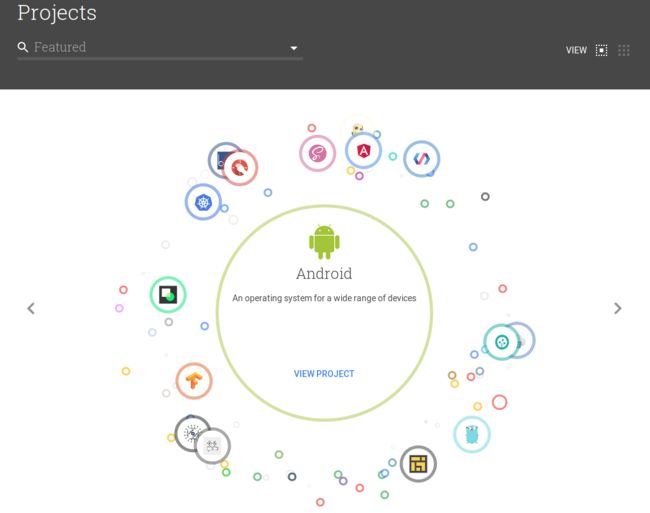The image size is (650, 513).
Task: Click the green Android robot icon
Action: tap(324, 242)
